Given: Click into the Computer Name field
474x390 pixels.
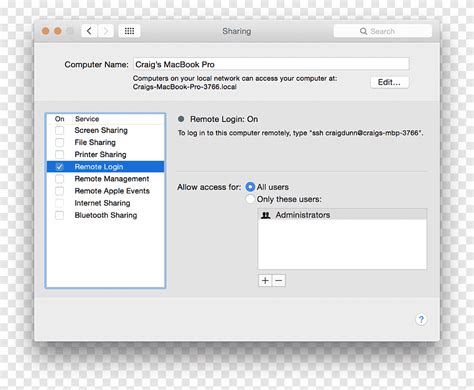Looking at the screenshot, I should tap(271, 64).
